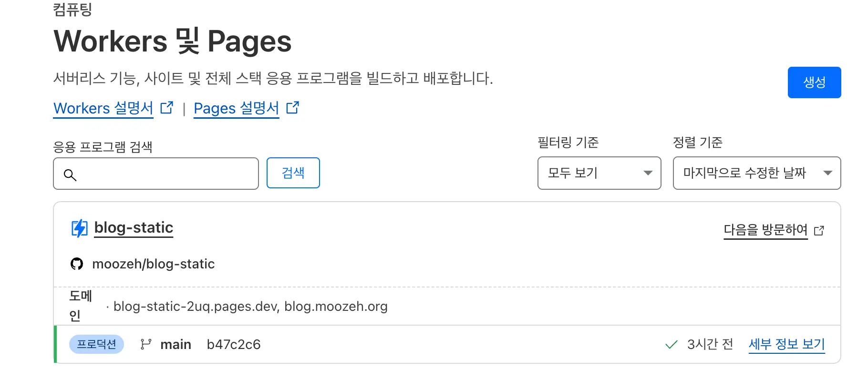Click the b47c2c6 commit hash

234,344
